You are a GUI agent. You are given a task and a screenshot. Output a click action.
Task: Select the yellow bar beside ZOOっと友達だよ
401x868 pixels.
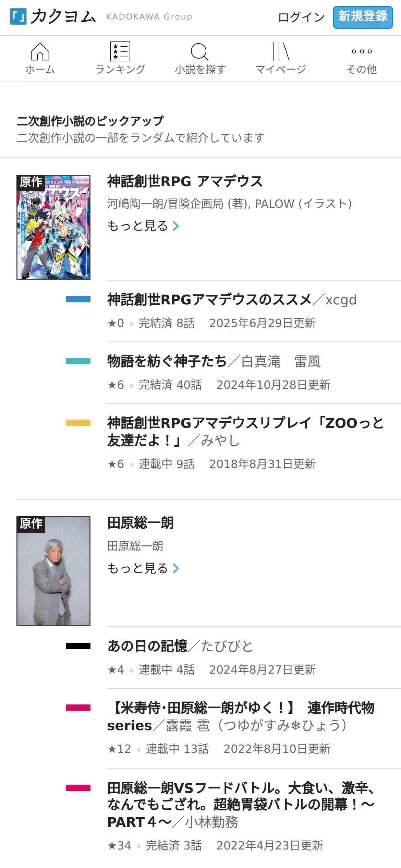[x=78, y=423]
